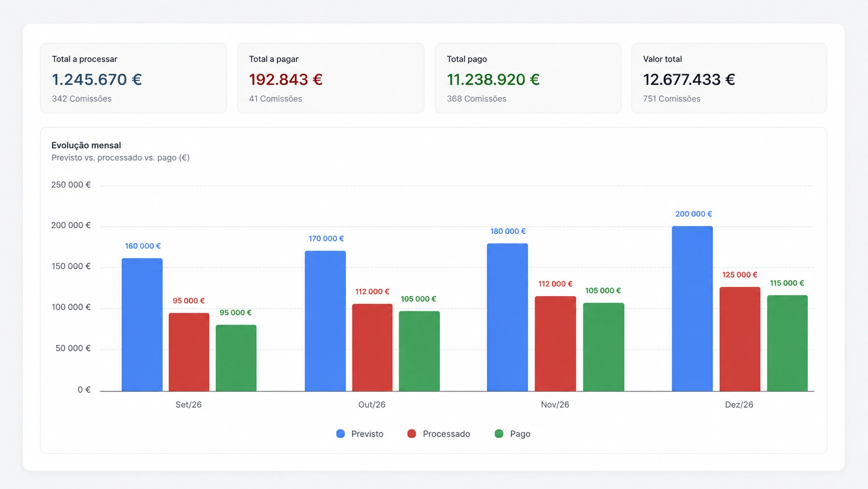Click the blue Previsto bar for Nov/26
868x489 pixels.
507,317
